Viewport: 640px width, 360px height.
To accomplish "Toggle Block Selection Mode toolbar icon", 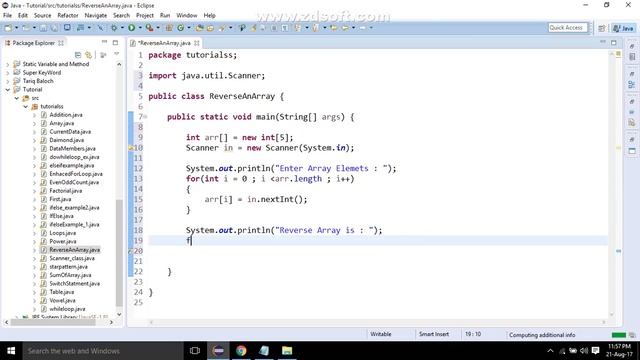I will [274, 28].
